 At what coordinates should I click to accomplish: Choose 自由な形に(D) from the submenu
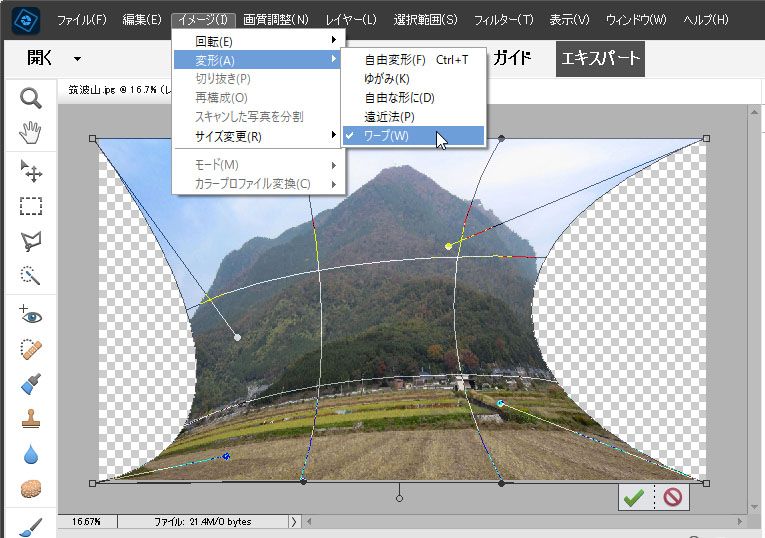413,98
